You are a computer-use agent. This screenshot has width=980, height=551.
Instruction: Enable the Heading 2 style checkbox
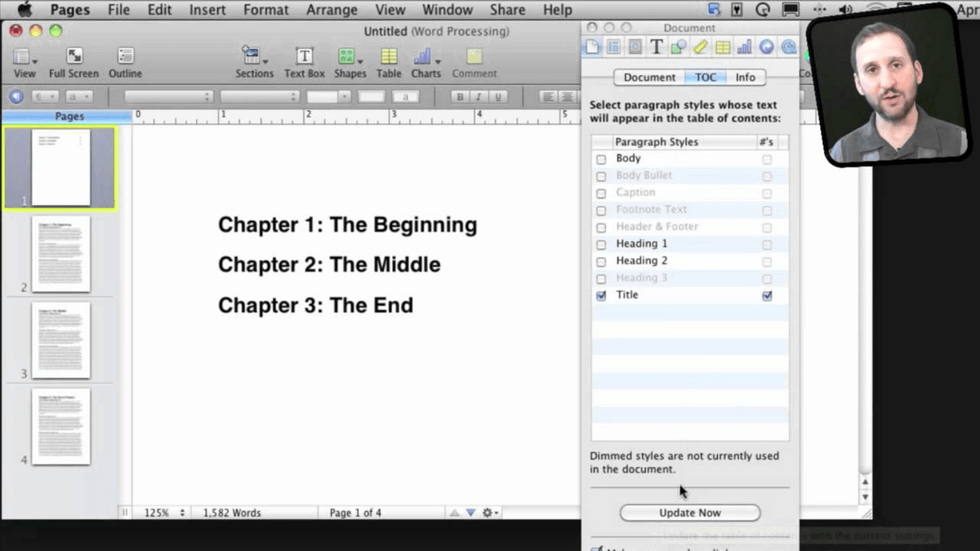pyautogui.click(x=601, y=262)
